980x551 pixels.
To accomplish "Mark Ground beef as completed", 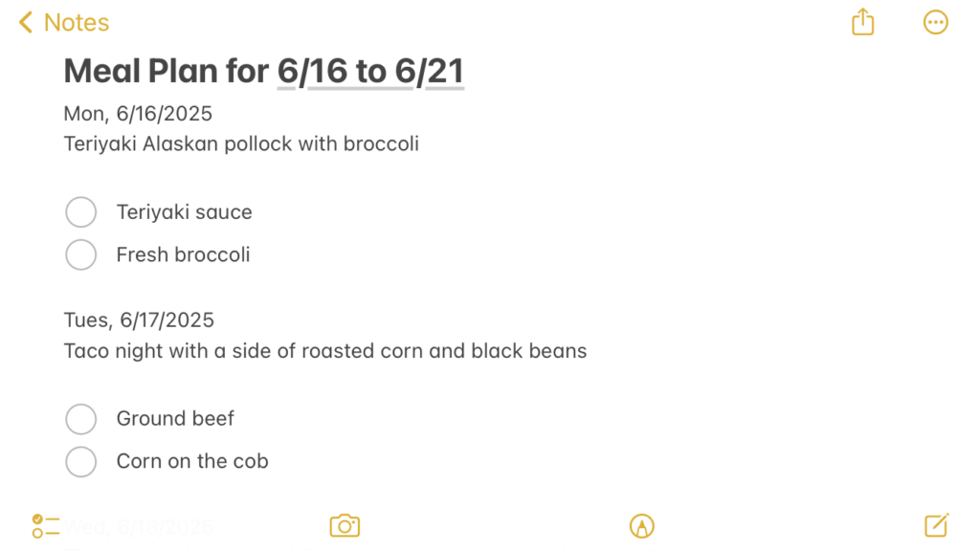I will point(81,419).
